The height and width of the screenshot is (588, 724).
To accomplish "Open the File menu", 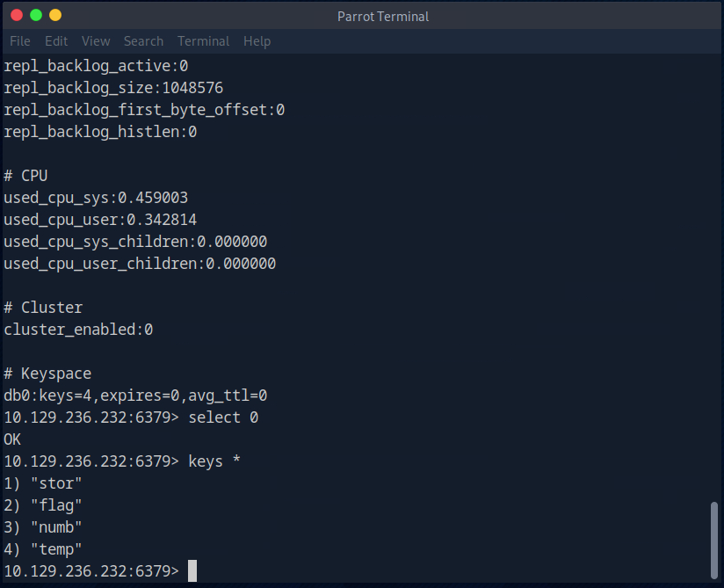I will [x=20, y=41].
